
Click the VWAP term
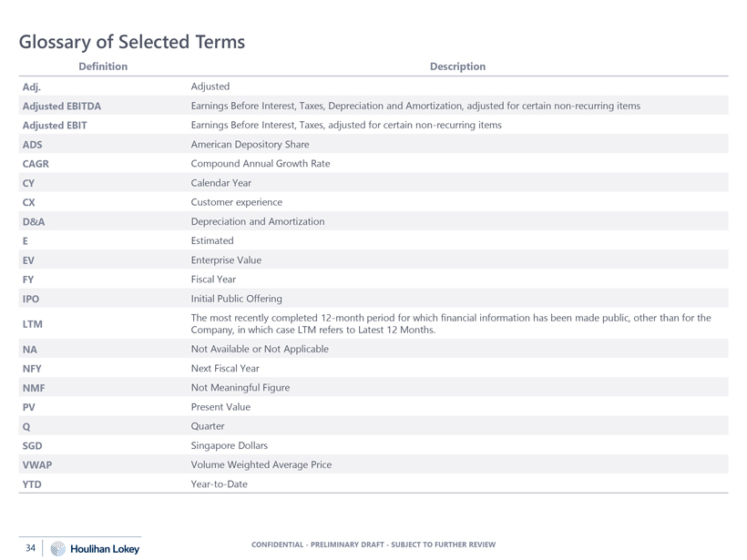pos(37,465)
